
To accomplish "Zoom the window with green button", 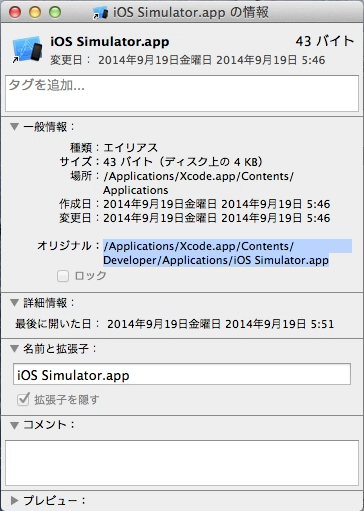I will [55, 12].
